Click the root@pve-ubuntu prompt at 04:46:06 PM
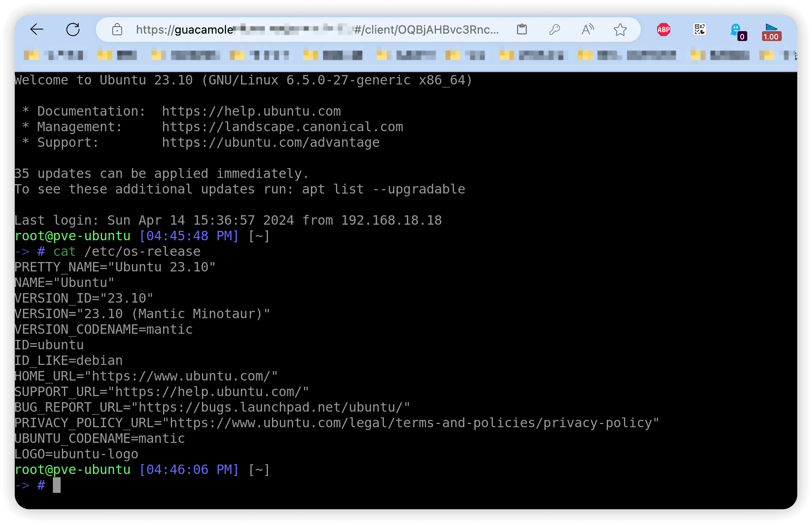 [x=142, y=469]
